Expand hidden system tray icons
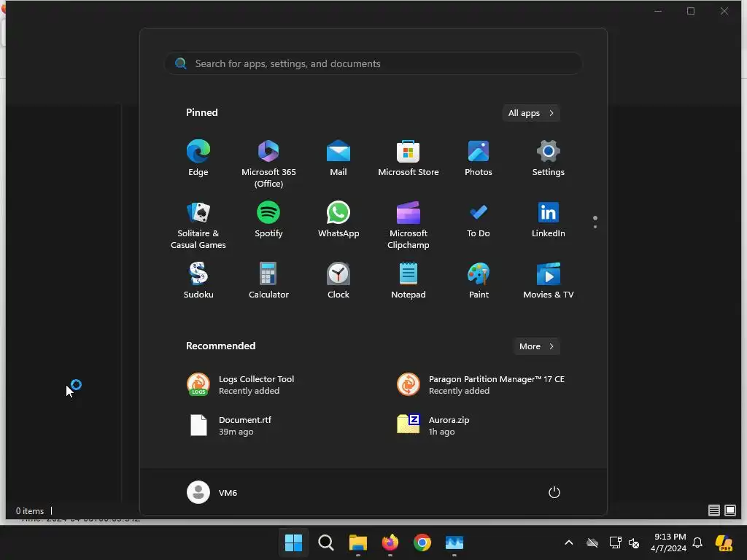The width and height of the screenshot is (747, 560). pos(569,542)
